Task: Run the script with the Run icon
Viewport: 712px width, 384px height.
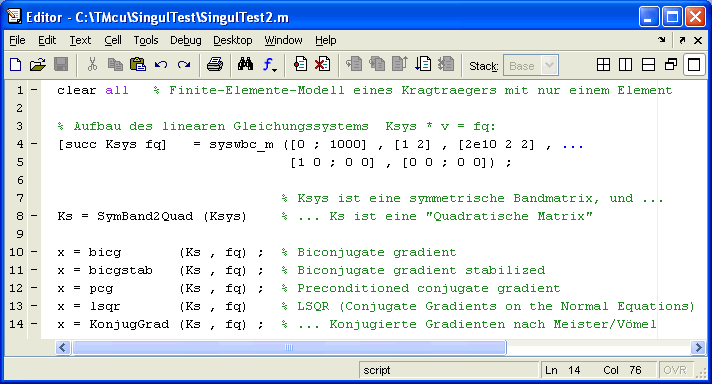Action: tap(423, 65)
